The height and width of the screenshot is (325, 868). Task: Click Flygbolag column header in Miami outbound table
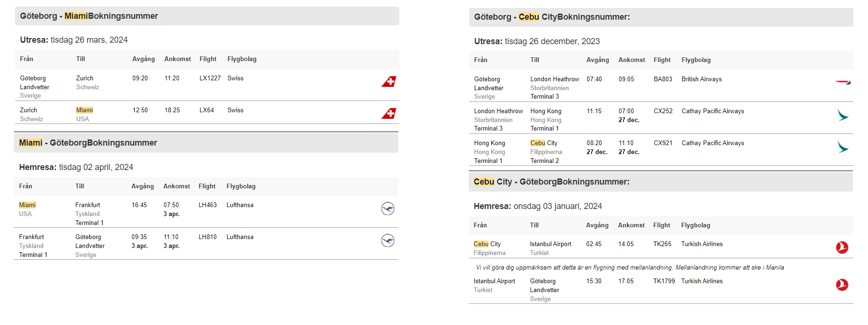[x=242, y=59]
